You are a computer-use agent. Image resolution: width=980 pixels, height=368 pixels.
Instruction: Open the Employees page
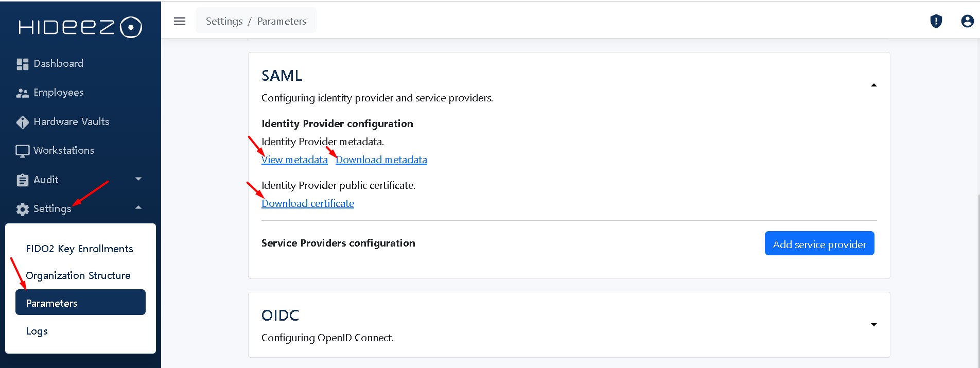[58, 93]
